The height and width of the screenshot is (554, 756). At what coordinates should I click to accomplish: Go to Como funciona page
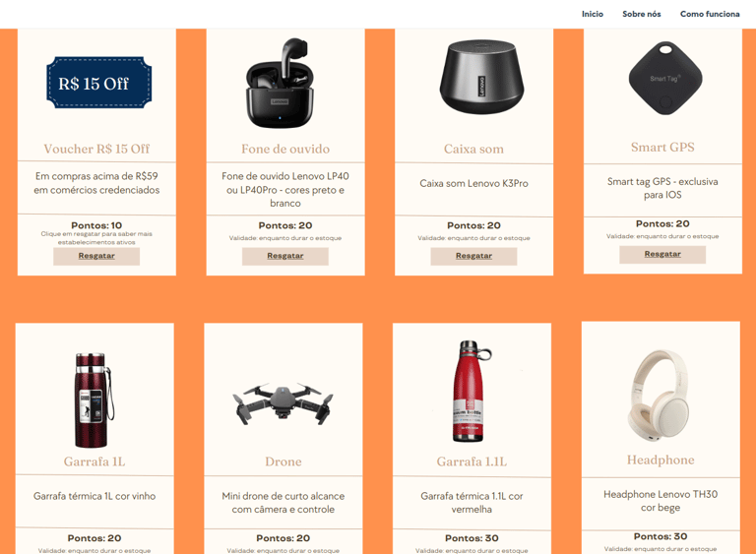pos(710,14)
